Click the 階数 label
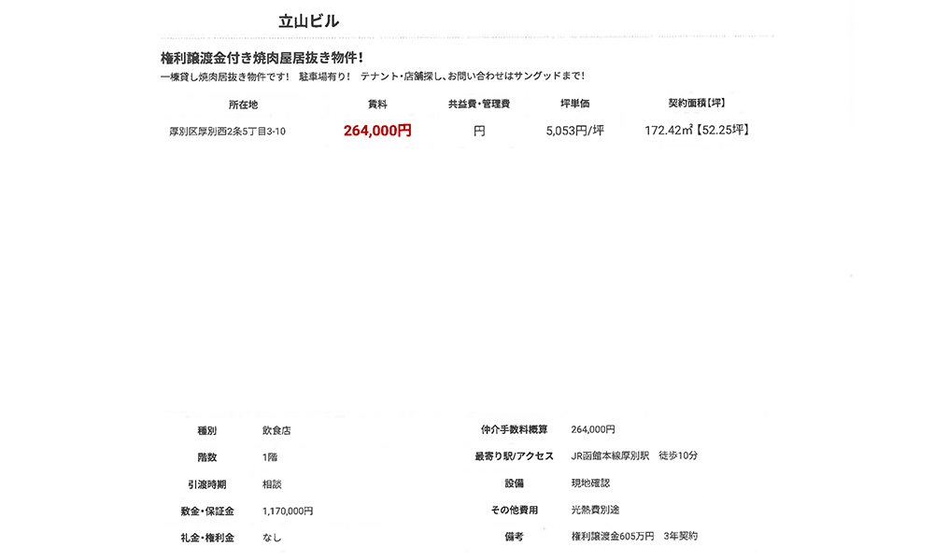The height and width of the screenshot is (560, 934). pos(207,456)
